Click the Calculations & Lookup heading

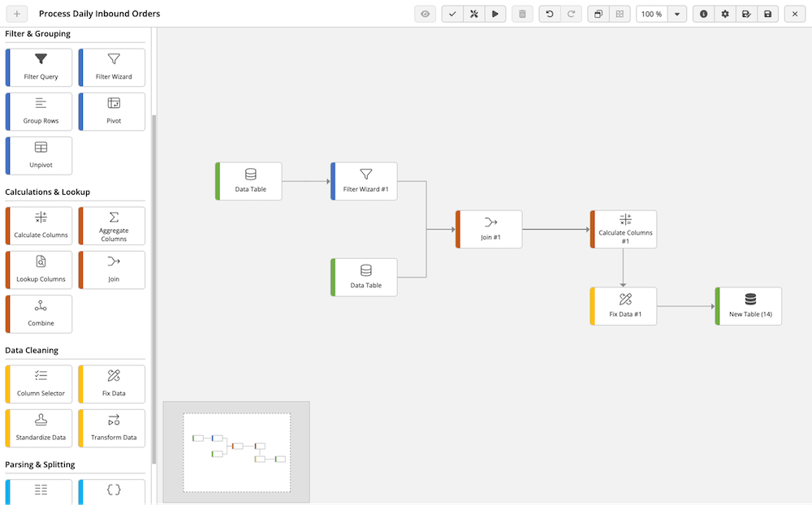click(x=48, y=192)
